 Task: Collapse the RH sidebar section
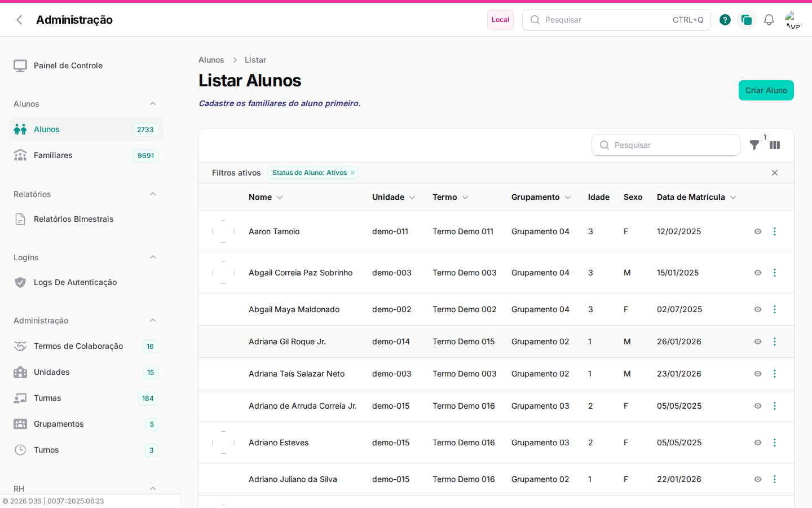point(153,488)
